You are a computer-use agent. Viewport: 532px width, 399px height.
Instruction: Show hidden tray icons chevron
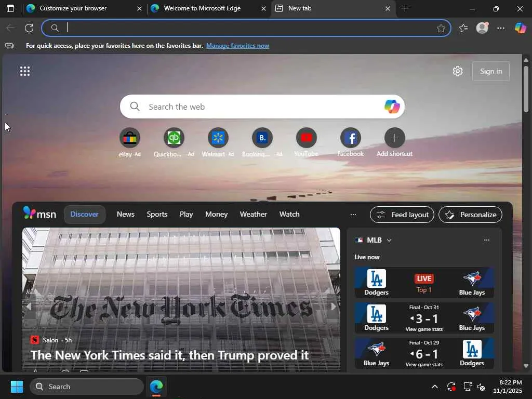(435, 387)
